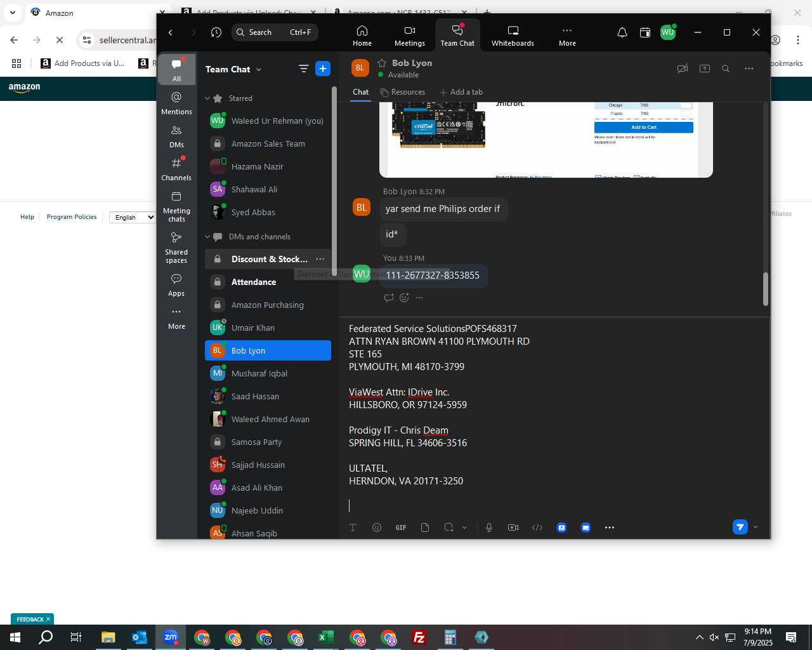Open Amazon Sales Team channel
Viewport: 812px width, 650px height.
(x=268, y=143)
